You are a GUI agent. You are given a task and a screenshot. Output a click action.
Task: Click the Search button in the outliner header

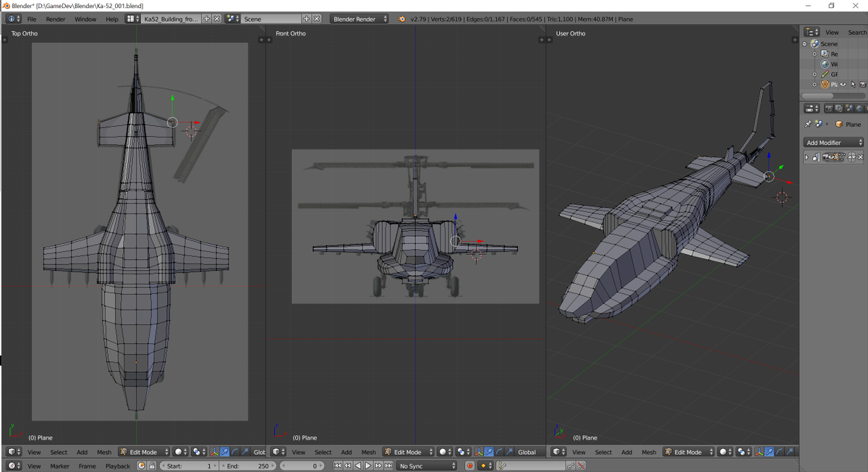pos(856,32)
